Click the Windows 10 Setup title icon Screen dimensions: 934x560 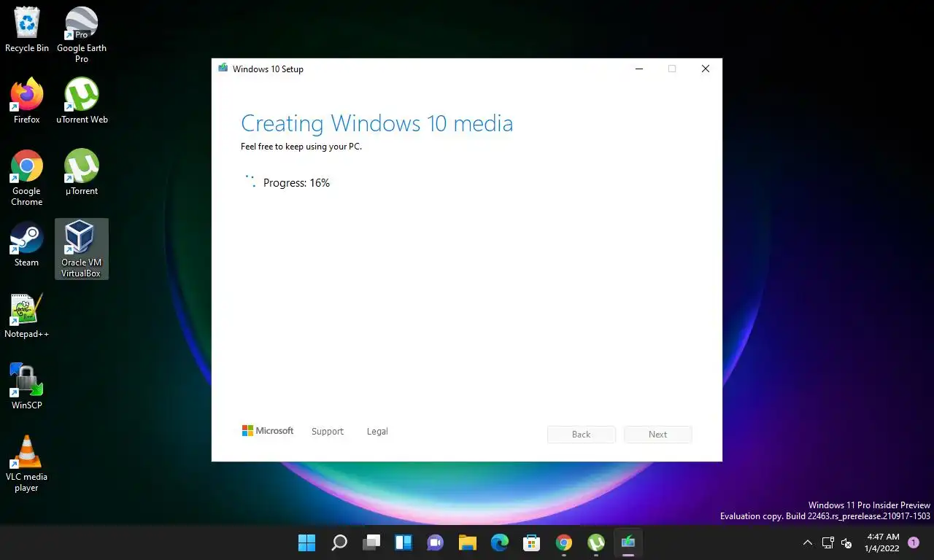click(x=223, y=69)
